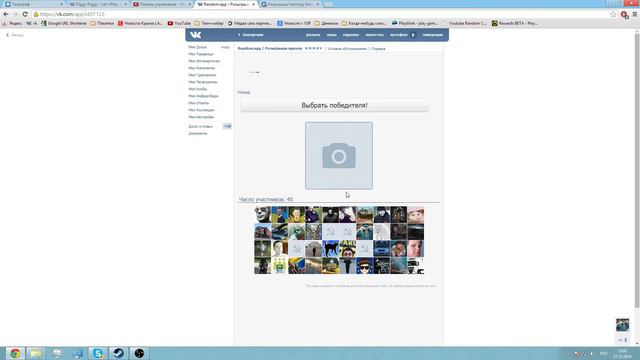Click the ред. edit link in the sidebar
Image resolution: width=640 pixels, height=360 pixels.
coord(225,47)
